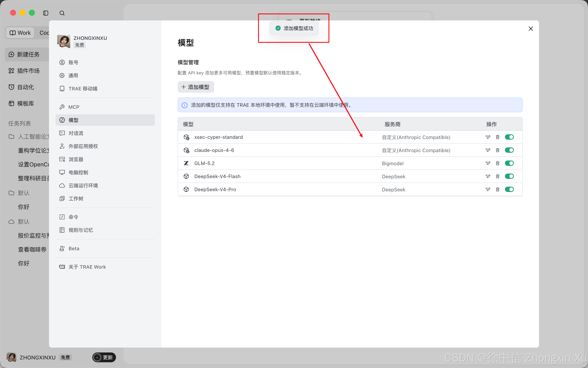Open the 工作树 settings section
Screen dimensions: 588x368
[x=105, y=199]
